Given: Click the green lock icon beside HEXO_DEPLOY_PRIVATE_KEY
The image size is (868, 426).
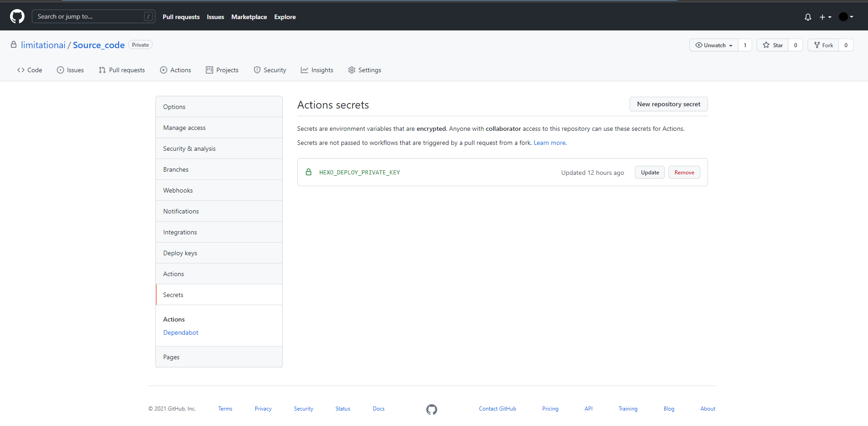Looking at the screenshot, I should click(309, 172).
